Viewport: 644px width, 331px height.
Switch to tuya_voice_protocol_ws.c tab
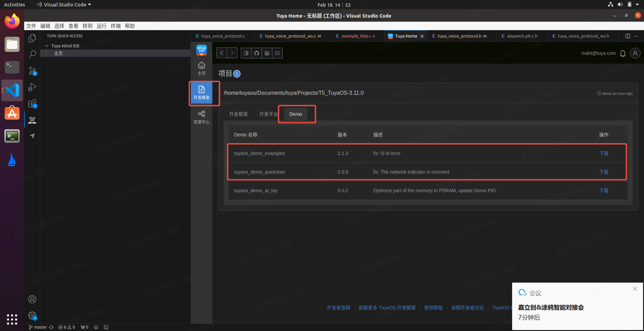[x=292, y=36]
